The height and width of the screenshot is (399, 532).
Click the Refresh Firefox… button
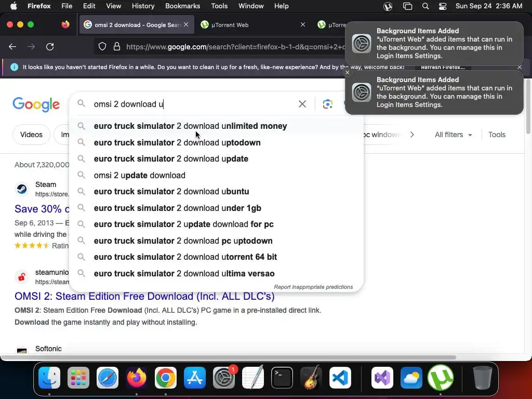pos(443,67)
